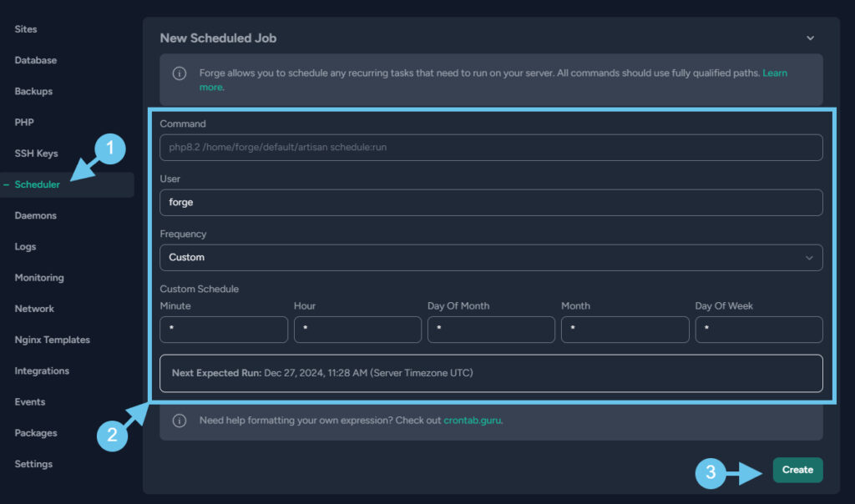Open the Database sidebar item
The width and height of the screenshot is (855, 504).
coord(35,60)
